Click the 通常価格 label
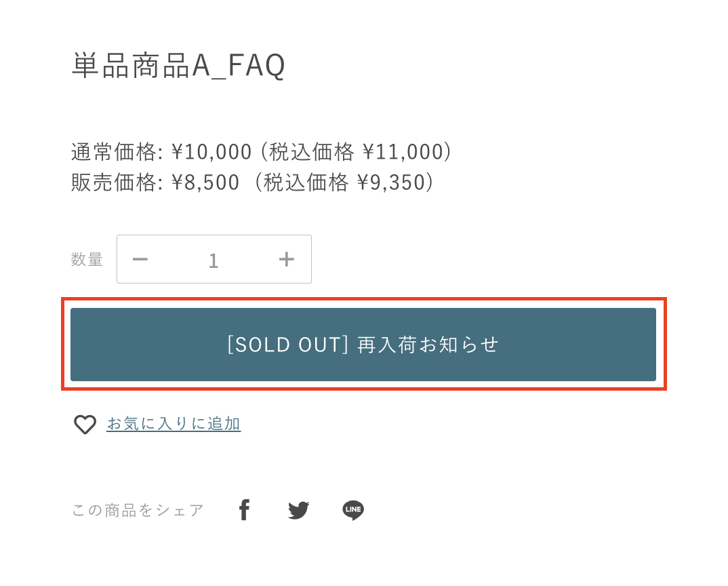This screenshot has width=728, height=586. point(113,152)
